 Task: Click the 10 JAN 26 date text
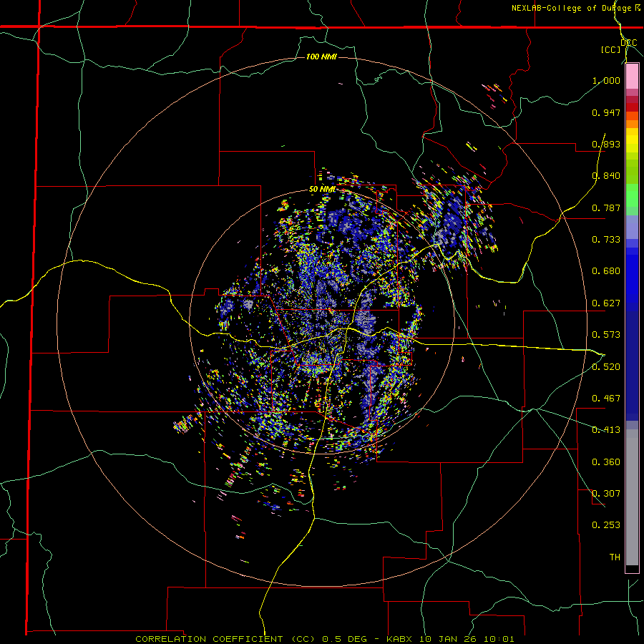[448, 639]
